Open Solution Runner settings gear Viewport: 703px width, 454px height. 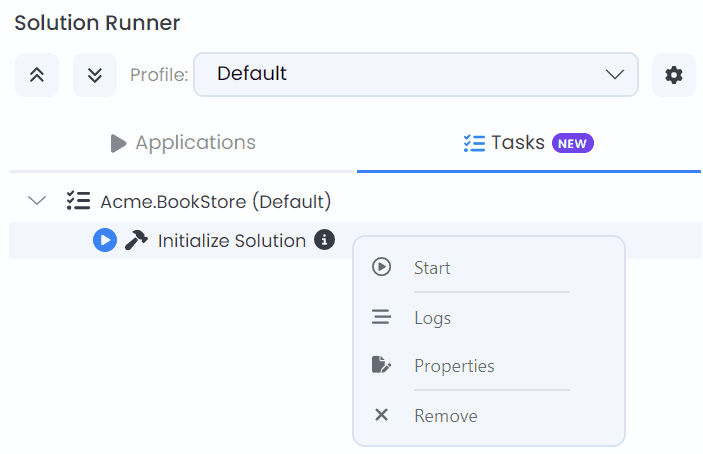(x=674, y=75)
